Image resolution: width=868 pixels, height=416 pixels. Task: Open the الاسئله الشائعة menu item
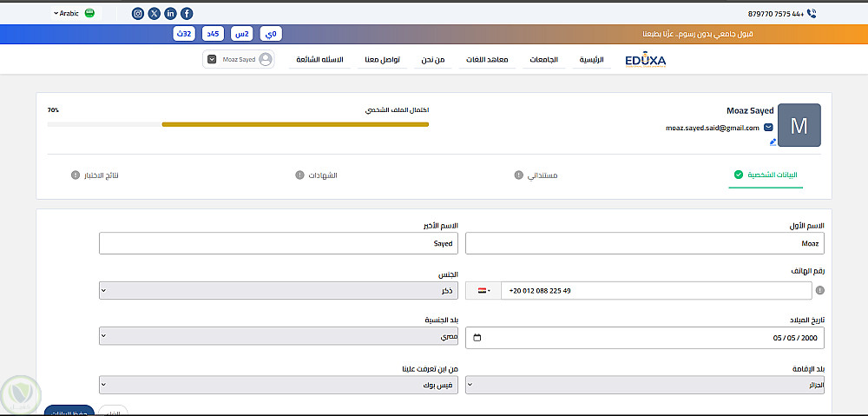click(x=320, y=60)
